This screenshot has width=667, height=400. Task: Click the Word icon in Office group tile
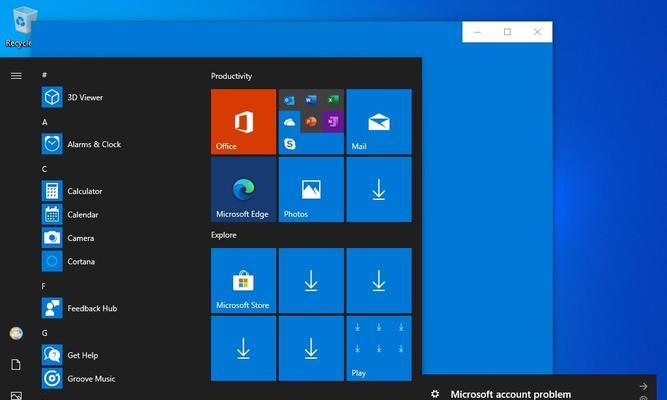coord(311,100)
